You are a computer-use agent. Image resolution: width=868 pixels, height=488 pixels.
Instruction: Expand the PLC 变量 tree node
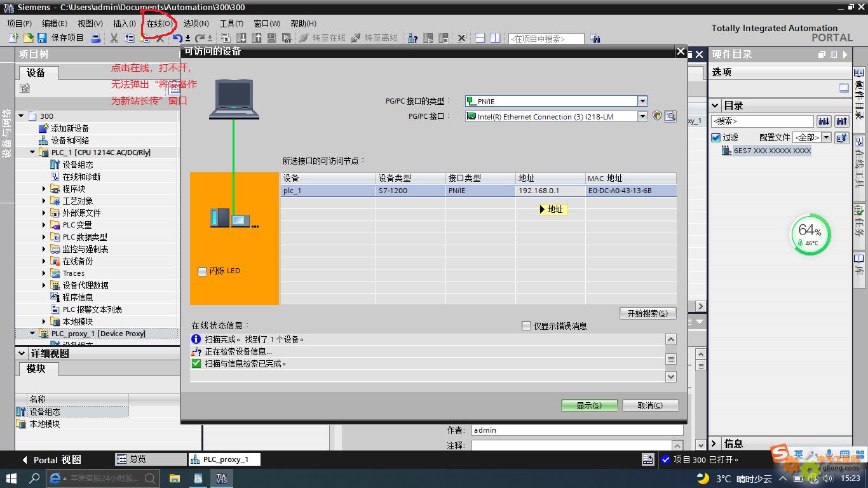pos(44,225)
